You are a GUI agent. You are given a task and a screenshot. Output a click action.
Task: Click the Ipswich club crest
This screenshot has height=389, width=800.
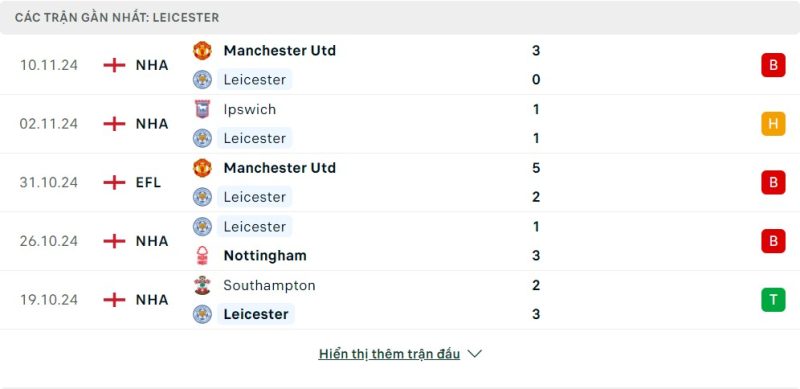click(202, 109)
